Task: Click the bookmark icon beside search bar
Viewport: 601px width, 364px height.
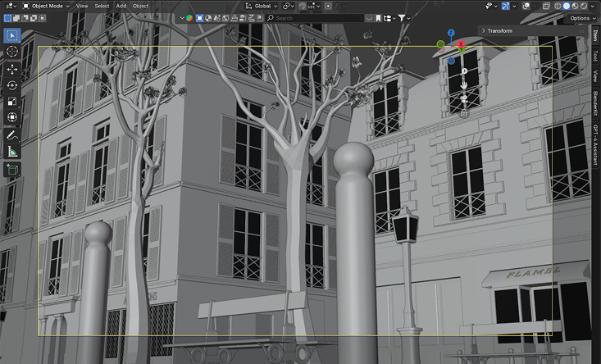Action: coord(378,18)
